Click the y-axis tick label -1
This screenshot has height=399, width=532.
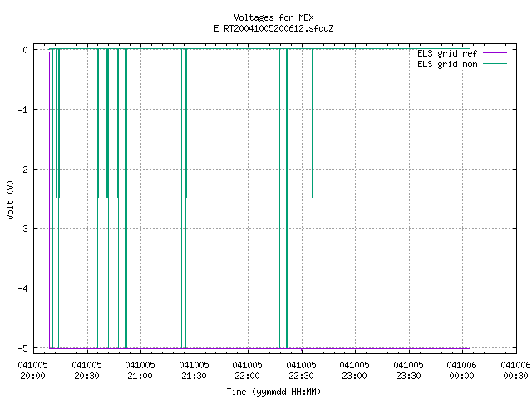(22, 110)
